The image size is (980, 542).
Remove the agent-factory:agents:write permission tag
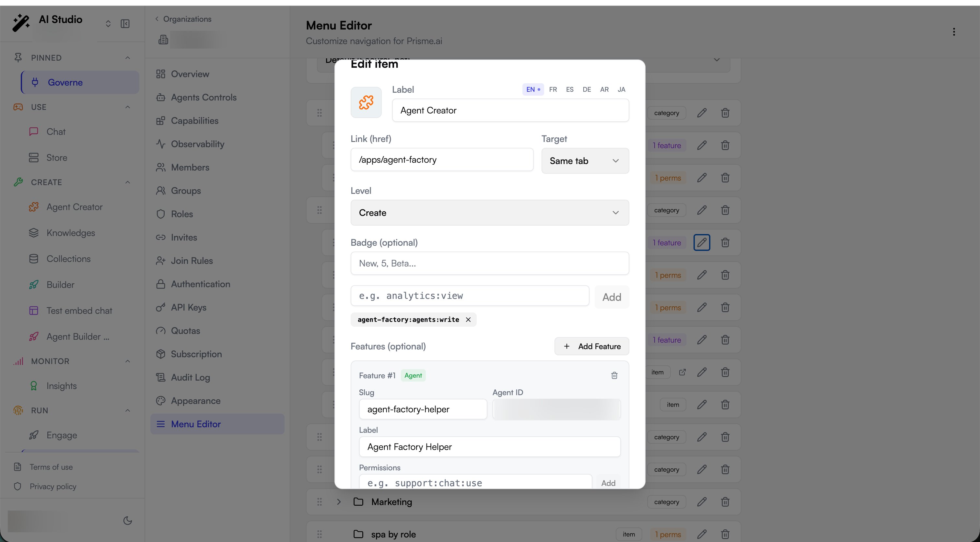(468, 320)
